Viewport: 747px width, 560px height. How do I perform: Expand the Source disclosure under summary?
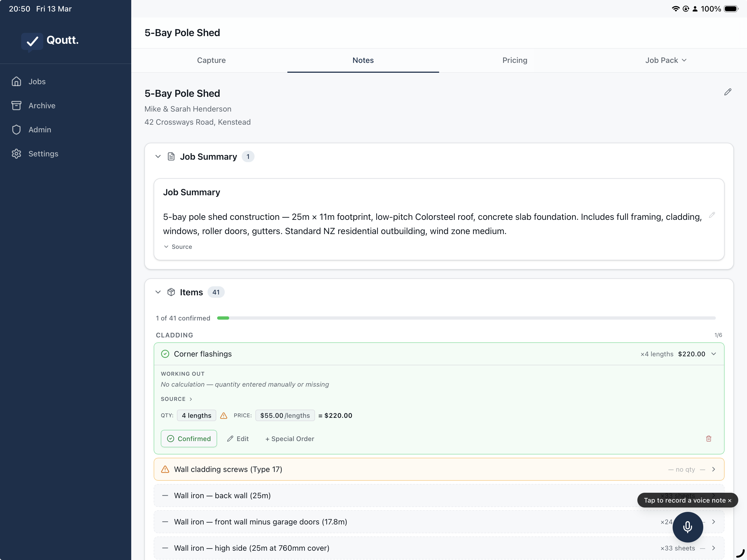pos(178,247)
